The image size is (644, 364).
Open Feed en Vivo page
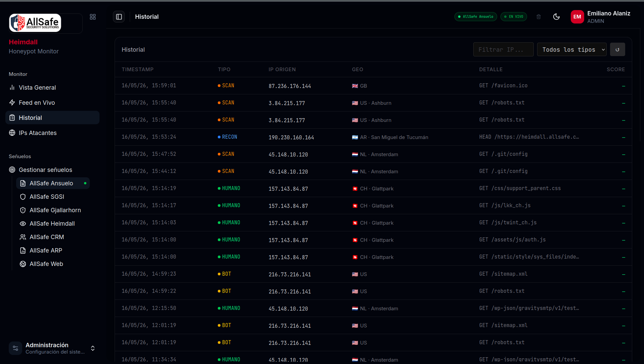(52, 103)
